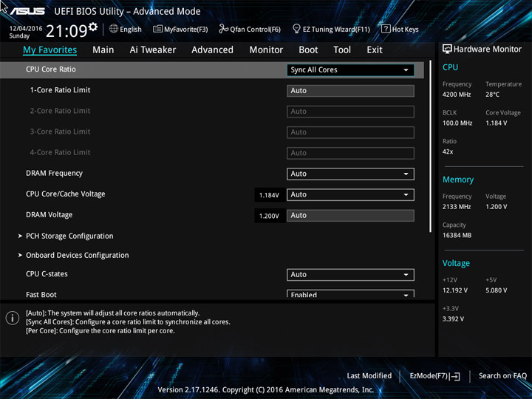Click the settings list vertical scrollbar

(430, 146)
